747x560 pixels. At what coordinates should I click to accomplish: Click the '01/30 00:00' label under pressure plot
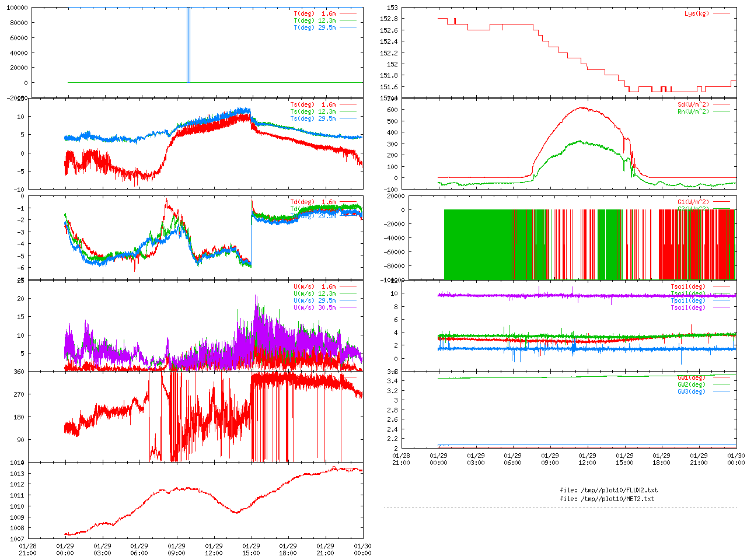363,549
